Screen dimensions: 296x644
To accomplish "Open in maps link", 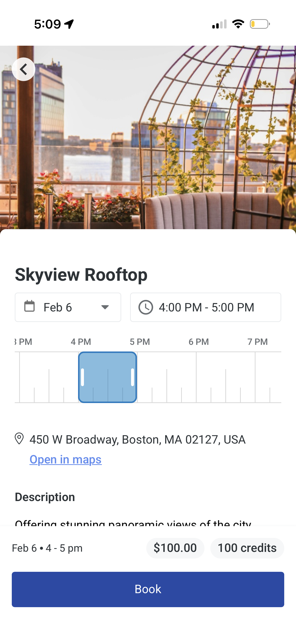I will (x=66, y=460).
